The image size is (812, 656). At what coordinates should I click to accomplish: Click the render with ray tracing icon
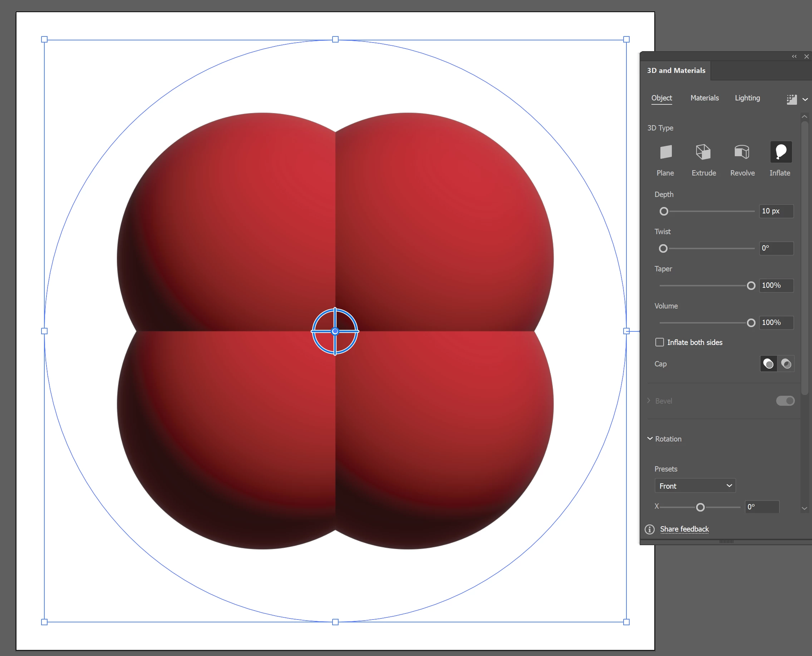[x=791, y=99]
